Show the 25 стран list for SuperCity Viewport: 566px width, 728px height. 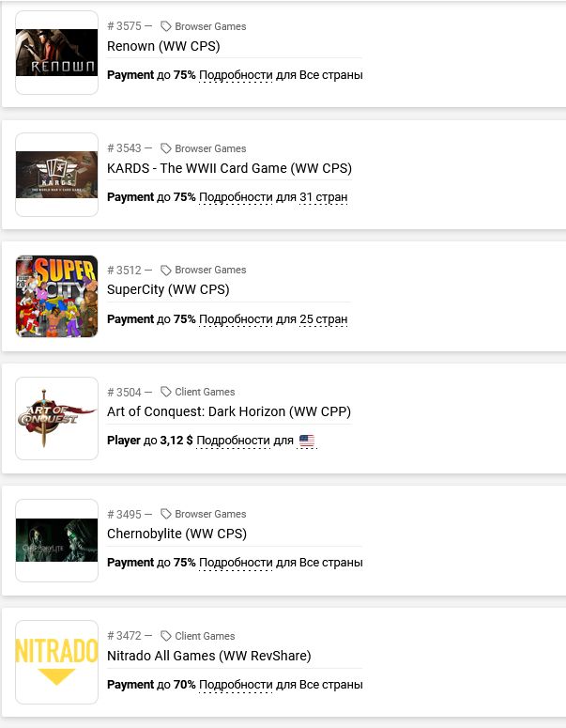tap(323, 319)
